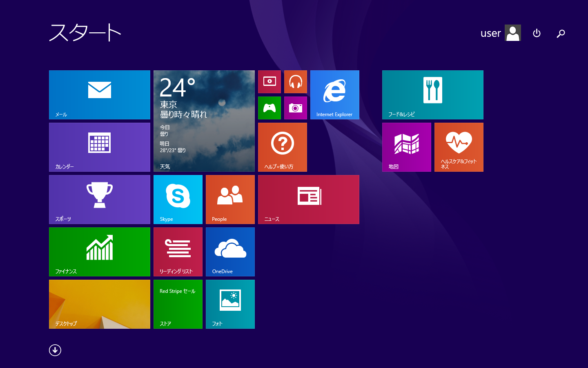Open the News (ニュース) tile
Screen dimensions: 588x368
tap(309, 200)
